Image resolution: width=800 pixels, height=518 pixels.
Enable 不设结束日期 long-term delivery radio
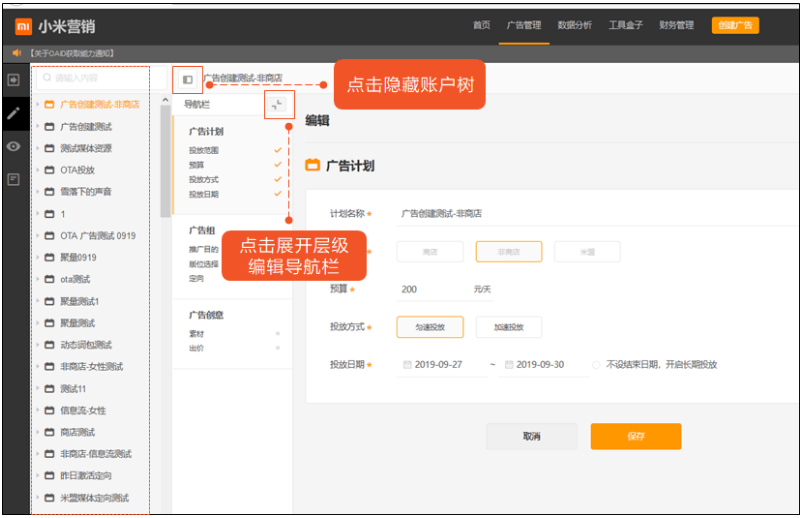[x=596, y=365]
